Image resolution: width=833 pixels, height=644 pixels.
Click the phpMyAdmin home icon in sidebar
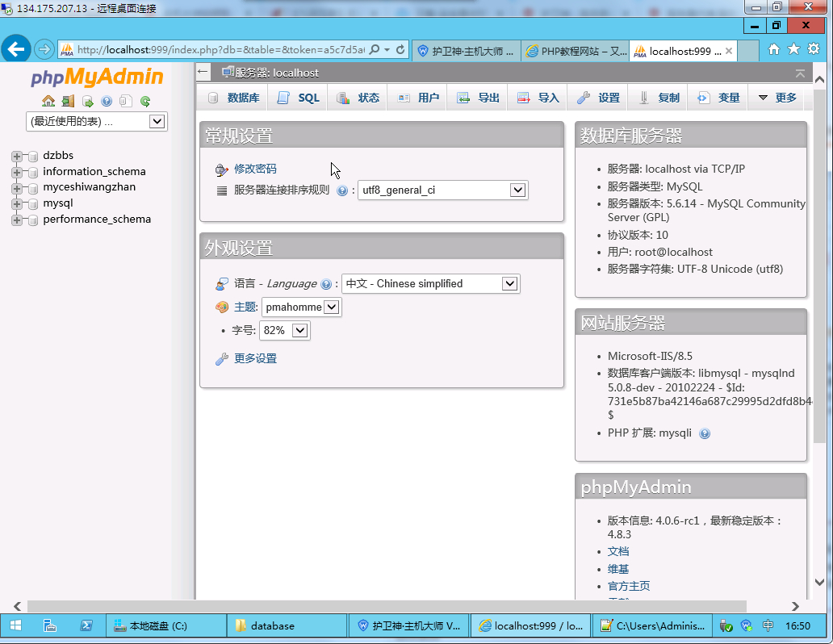(48, 101)
